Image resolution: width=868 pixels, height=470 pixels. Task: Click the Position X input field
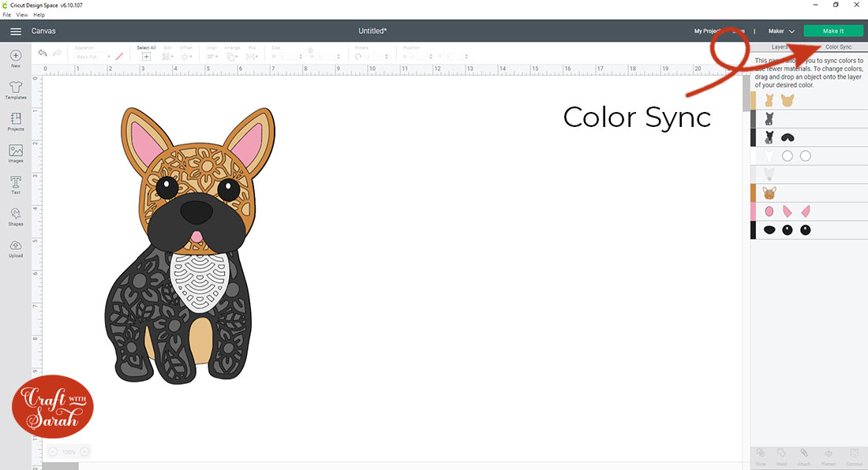tap(420, 57)
